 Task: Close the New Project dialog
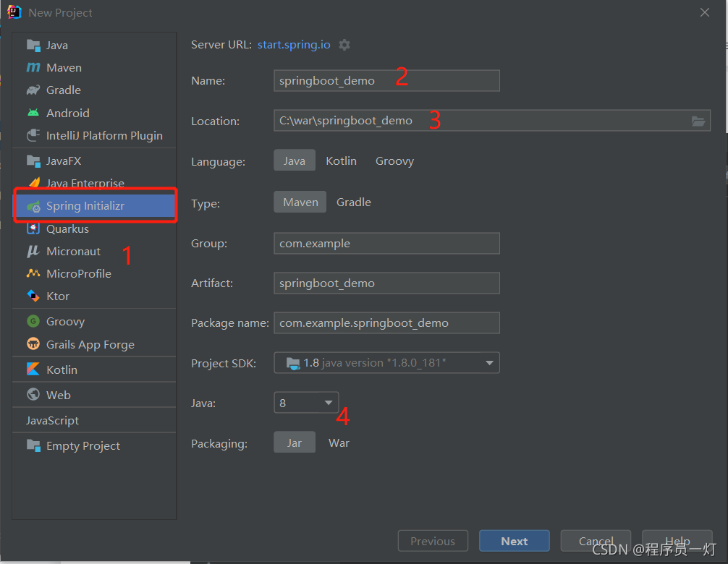click(705, 12)
